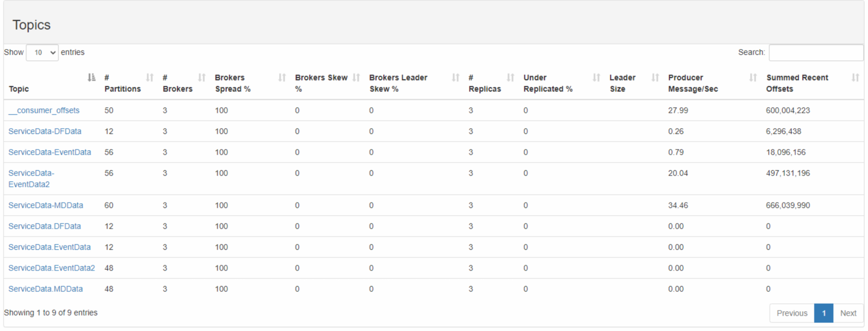This screenshot has height=331, width=868.
Task: Sort by Producer Message/Sec icon
Action: click(753, 78)
